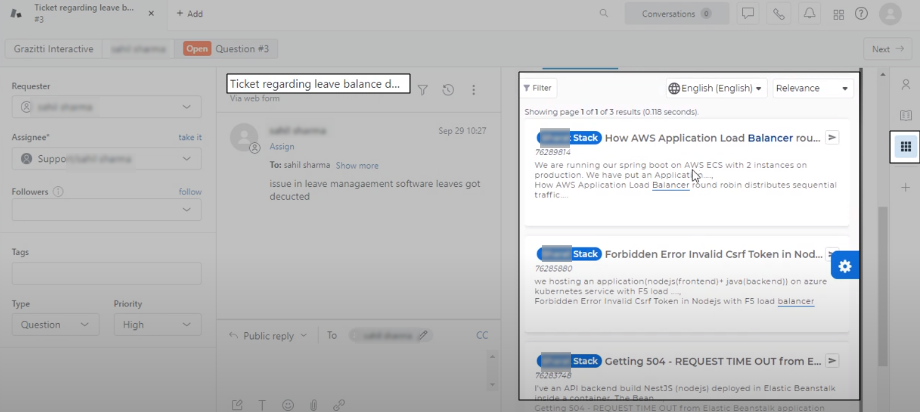Screen dimensions: 920x412
Task: Click the 'follow' link
Action: pyautogui.click(x=190, y=191)
